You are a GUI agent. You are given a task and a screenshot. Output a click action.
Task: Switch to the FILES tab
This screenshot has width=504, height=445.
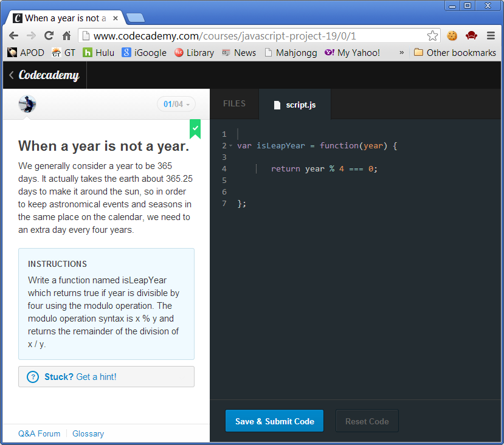pyautogui.click(x=234, y=104)
